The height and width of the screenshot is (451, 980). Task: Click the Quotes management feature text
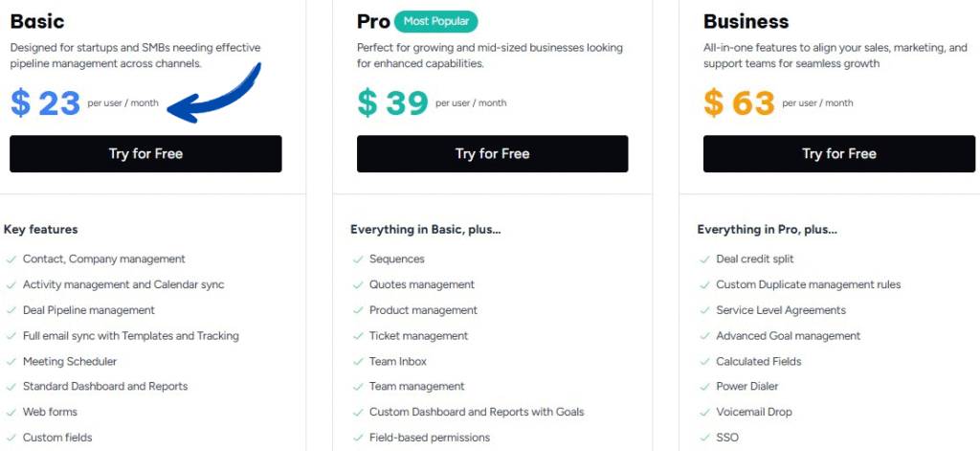(x=422, y=284)
